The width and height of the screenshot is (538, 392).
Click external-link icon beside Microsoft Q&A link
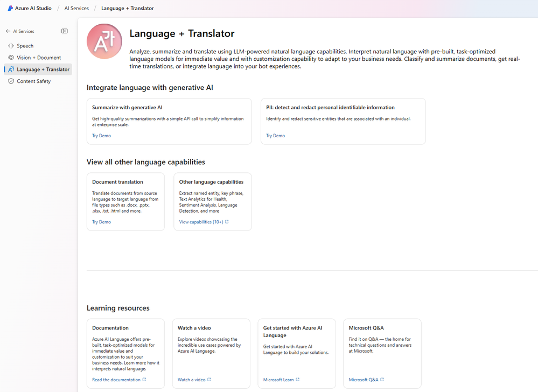[x=382, y=380]
